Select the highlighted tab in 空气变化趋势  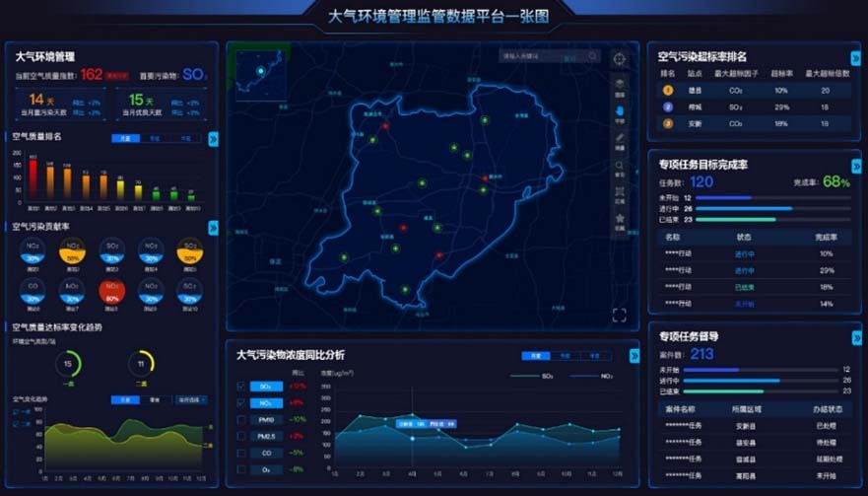coord(126,399)
